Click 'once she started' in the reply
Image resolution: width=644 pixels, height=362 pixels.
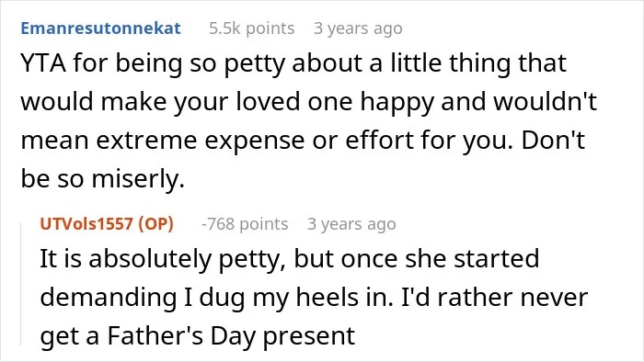(x=440, y=259)
